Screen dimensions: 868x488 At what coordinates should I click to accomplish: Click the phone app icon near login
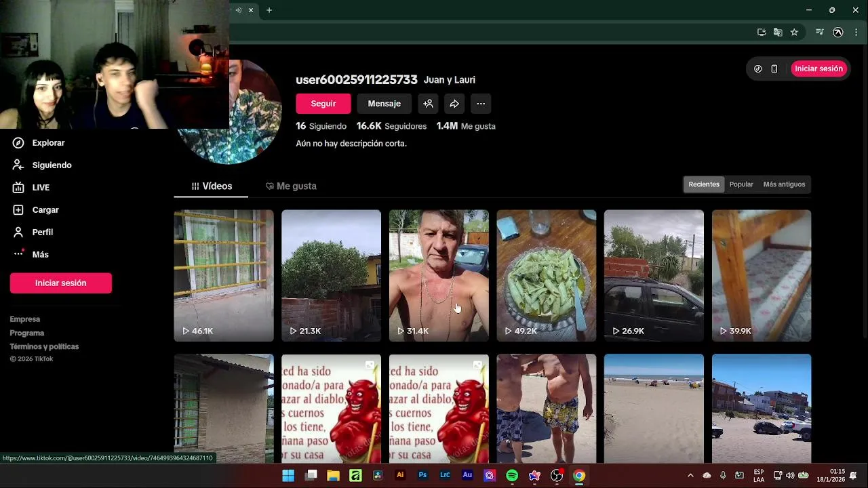click(774, 68)
